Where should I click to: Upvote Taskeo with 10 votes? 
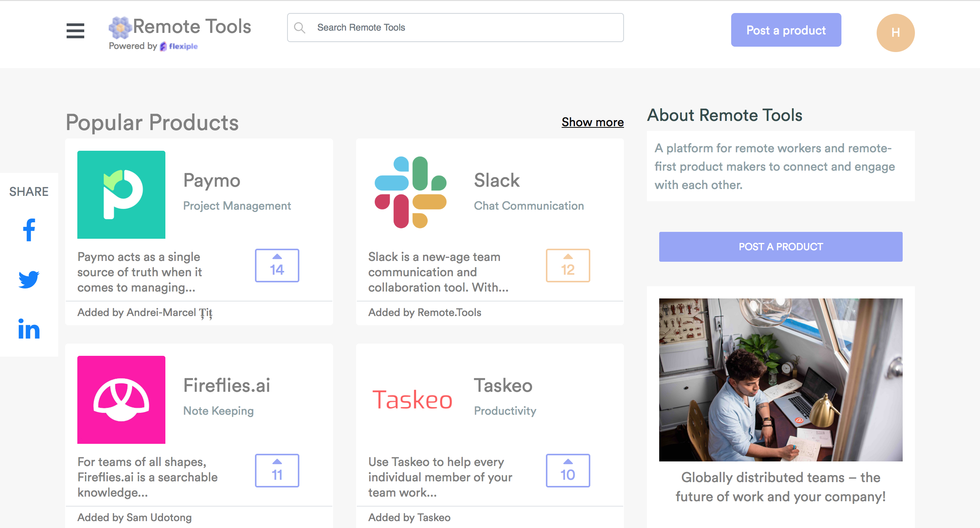click(568, 471)
